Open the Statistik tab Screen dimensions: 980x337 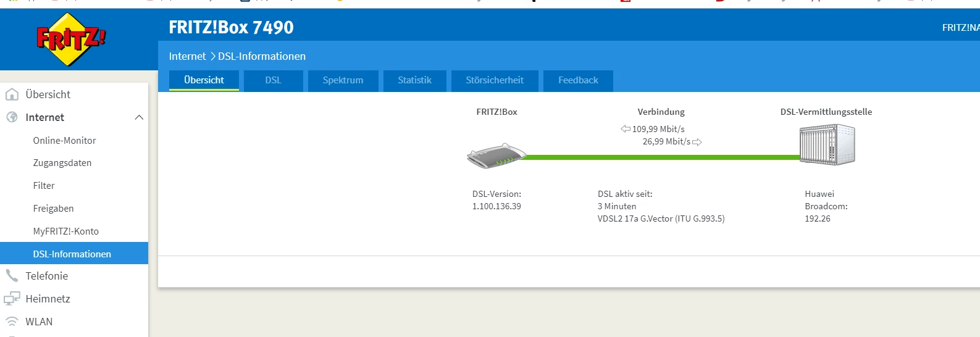[x=414, y=80]
